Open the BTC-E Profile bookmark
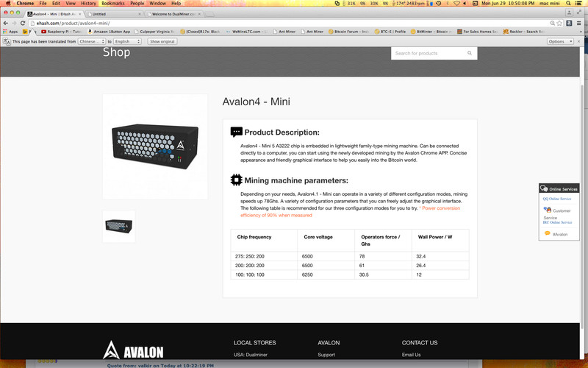Screen dimensions: 588x368 [390, 32]
